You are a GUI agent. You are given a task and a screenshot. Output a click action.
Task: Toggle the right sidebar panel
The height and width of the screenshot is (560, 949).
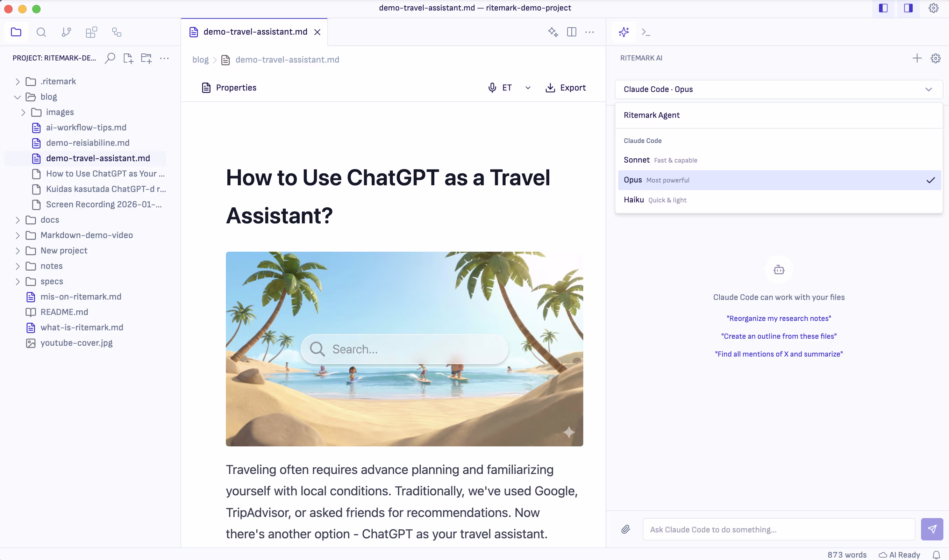coord(908,8)
